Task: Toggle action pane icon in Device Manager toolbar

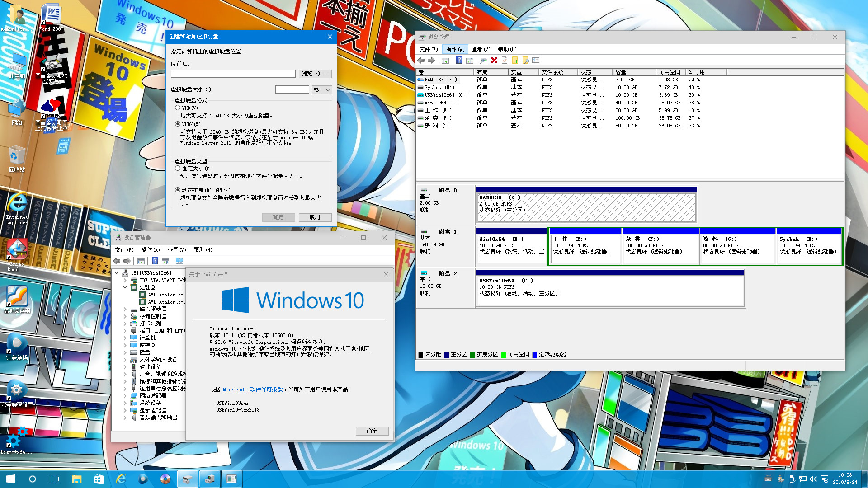Action: pos(165,261)
